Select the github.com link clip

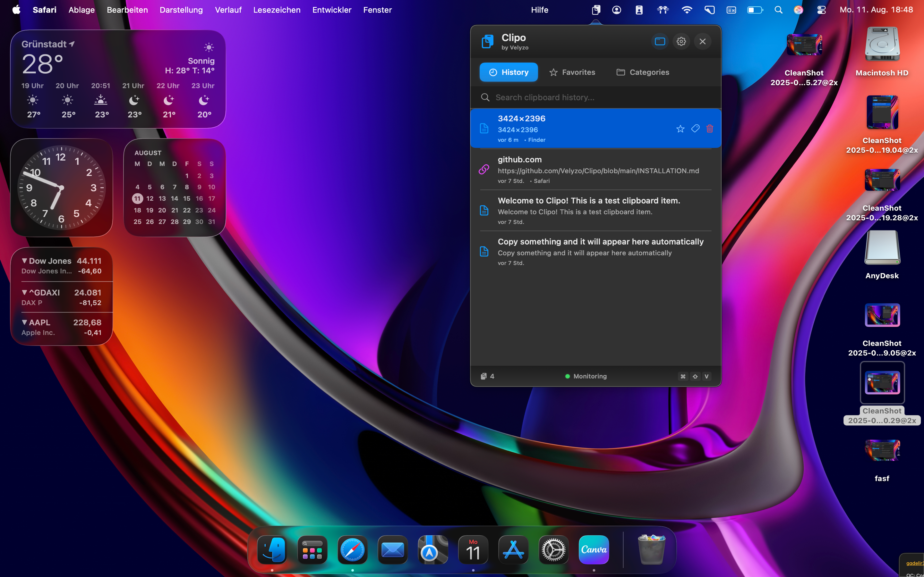[x=596, y=170]
